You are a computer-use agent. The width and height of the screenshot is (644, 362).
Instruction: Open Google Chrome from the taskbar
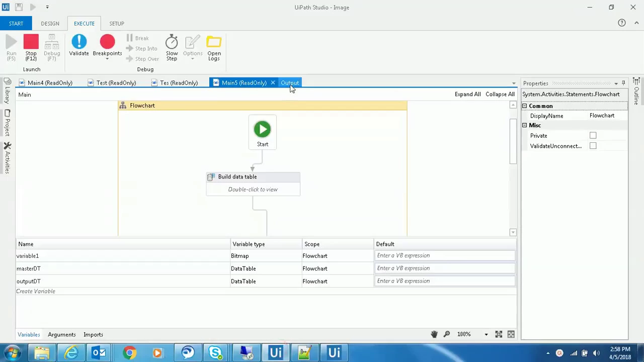[129, 352]
